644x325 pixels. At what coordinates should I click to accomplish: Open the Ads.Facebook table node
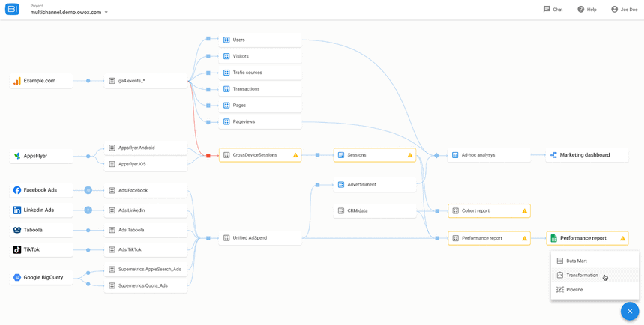(145, 190)
